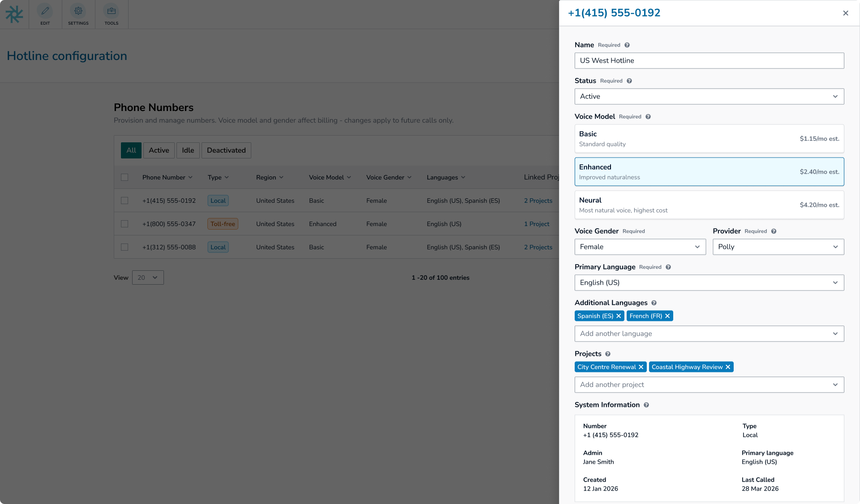Open the Status dropdown
The height and width of the screenshot is (504, 860).
709,97
